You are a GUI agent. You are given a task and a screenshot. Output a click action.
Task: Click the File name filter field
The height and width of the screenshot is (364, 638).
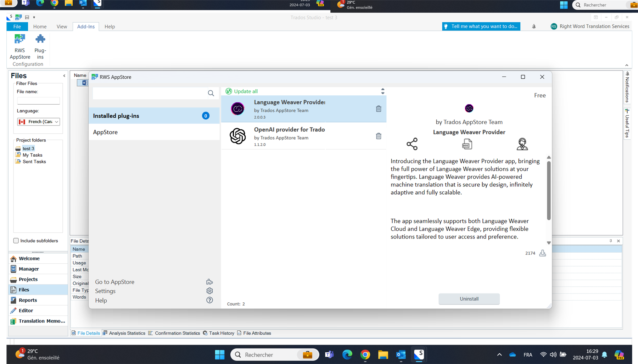click(x=38, y=101)
